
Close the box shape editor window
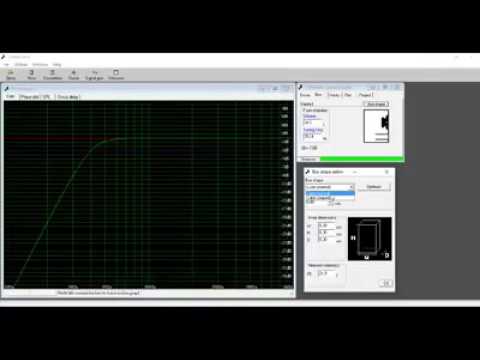tap(387, 172)
